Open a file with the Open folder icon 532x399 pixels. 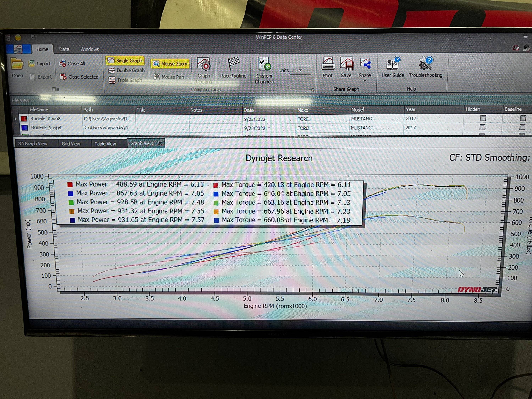(17, 64)
